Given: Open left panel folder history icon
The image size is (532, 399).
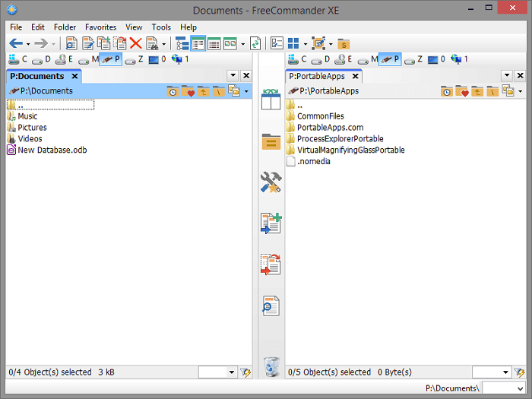Looking at the screenshot, I should click(173, 91).
